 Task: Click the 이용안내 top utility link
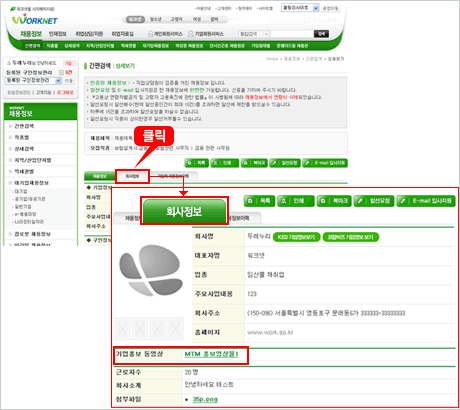pyautogui.click(x=203, y=9)
